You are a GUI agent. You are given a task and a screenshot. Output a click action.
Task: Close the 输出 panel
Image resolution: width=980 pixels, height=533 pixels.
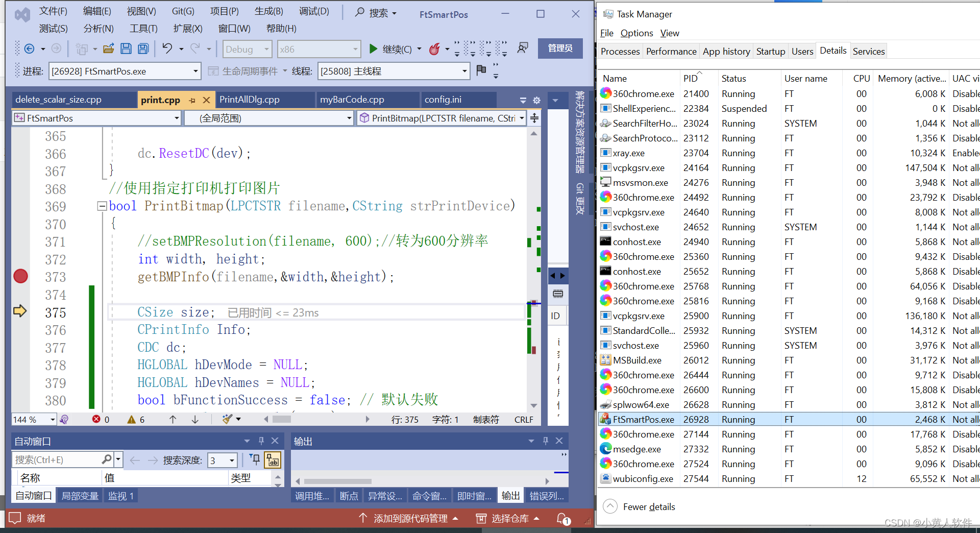coord(559,441)
